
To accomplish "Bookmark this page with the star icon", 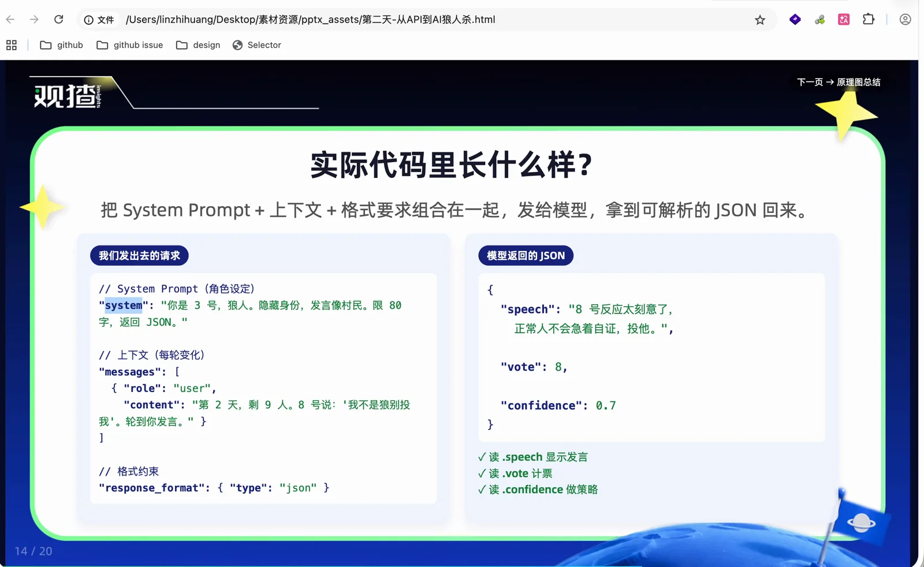I will pos(760,20).
